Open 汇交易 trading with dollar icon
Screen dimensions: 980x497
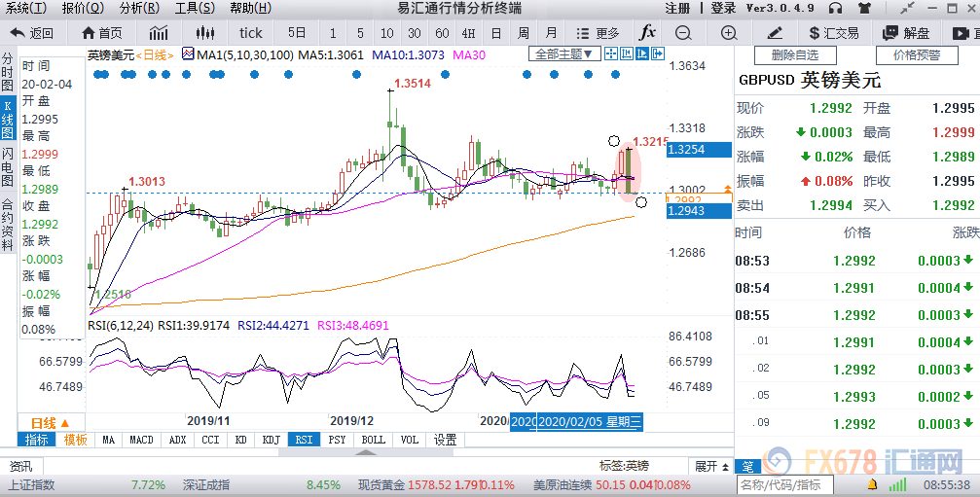pyautogui.click(x=833, y=33)
